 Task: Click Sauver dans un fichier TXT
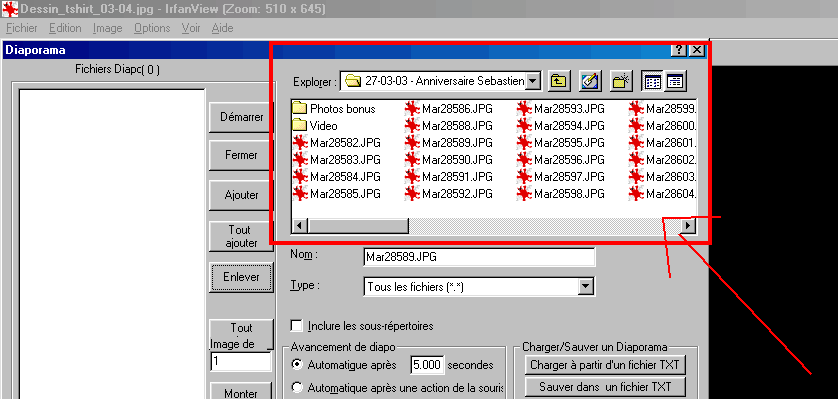click(x=605, y=386)
